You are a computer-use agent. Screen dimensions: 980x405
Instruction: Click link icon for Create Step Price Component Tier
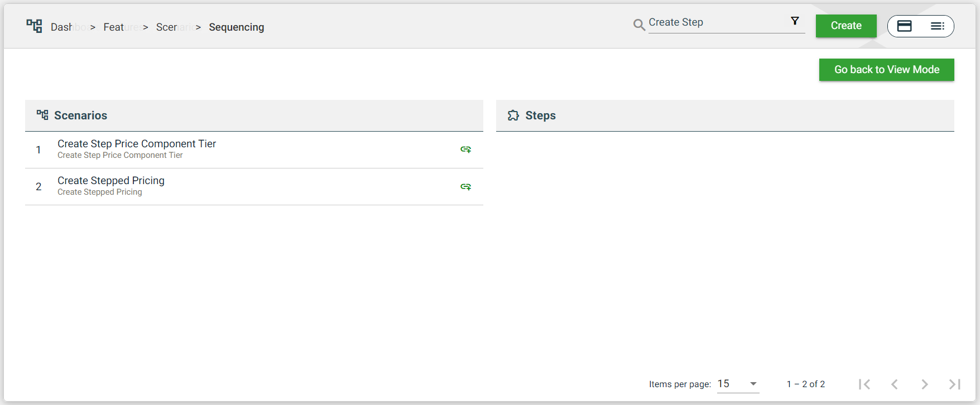tap(465, 150)
